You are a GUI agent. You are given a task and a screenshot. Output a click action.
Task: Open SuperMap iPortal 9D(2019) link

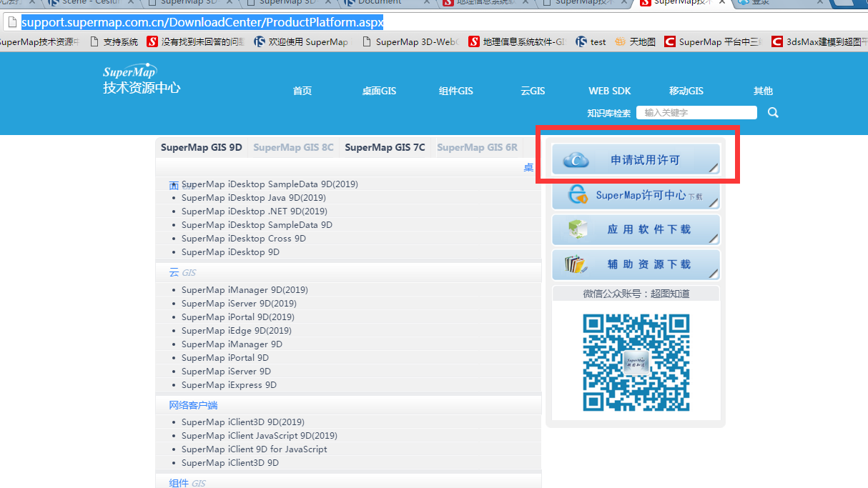[238, 317]
